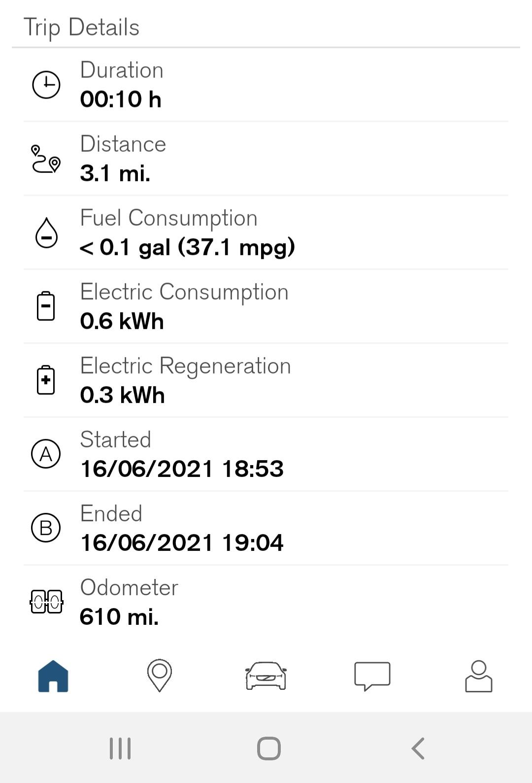Open Android recent apps
The image size is (532, 783).
click(120, 749)
